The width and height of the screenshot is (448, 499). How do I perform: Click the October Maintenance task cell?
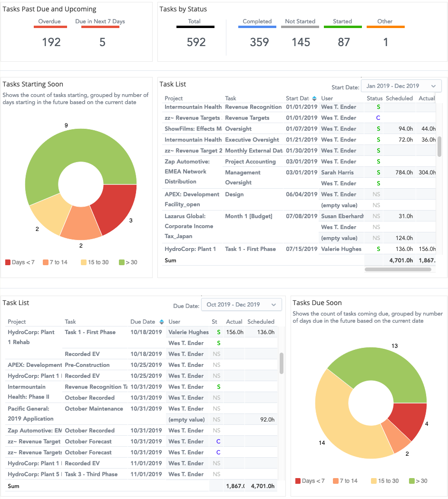click(94, 409)
